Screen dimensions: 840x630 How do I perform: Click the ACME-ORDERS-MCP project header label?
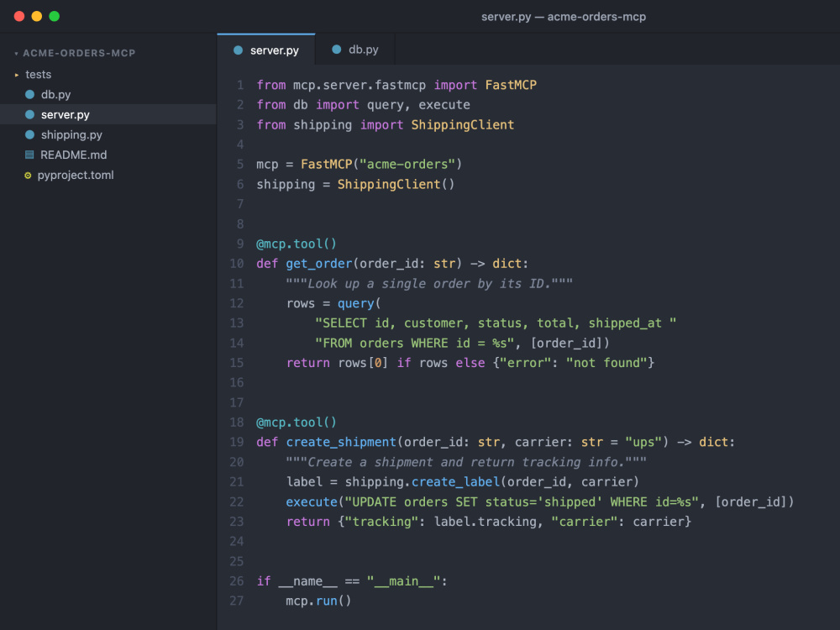coord(79,53)
